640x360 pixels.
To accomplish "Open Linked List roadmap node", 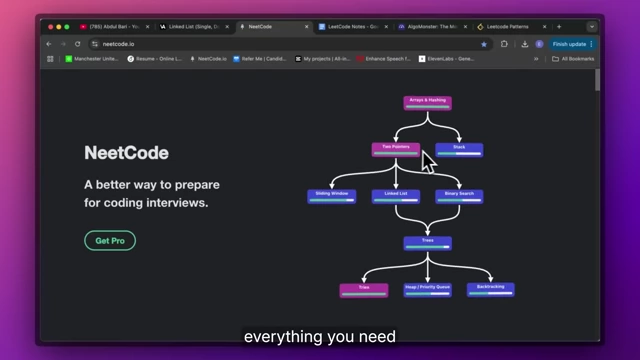I will coord(396,196).
